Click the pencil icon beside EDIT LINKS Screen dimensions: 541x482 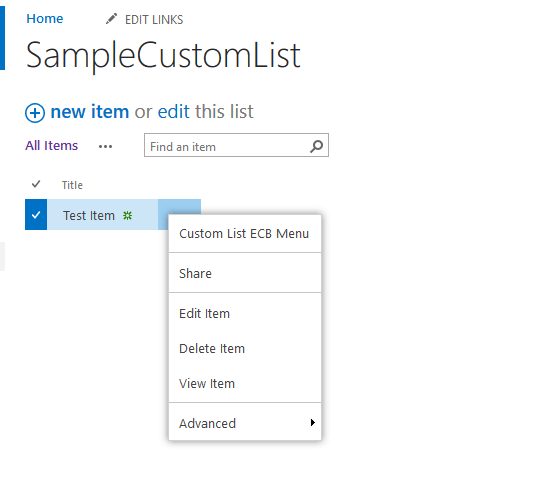111,19
